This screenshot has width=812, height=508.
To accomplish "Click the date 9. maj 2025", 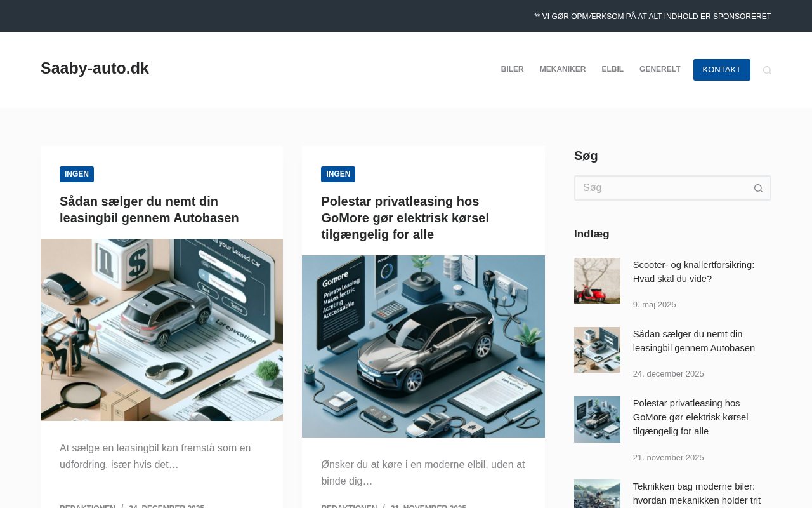I will (655, 305).
